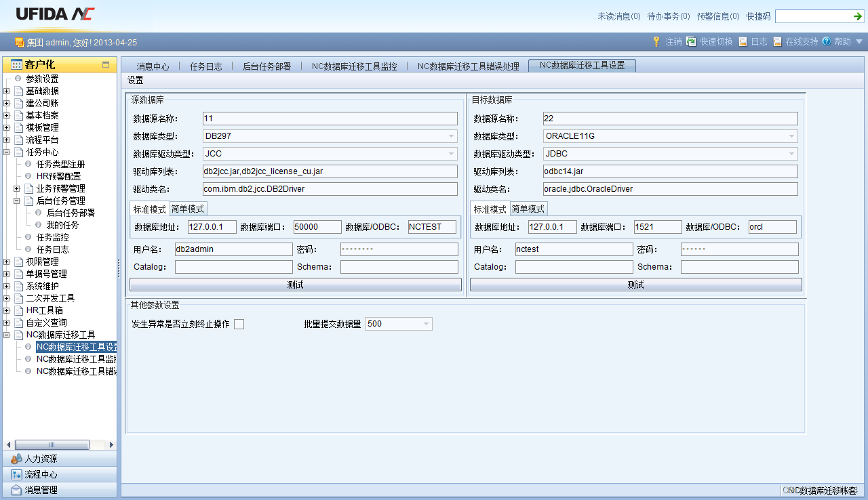Image resolution: width=868 pixels, height=500 pixels.
Task: Open 待办事务(0) link
Action: coord(669,16)
